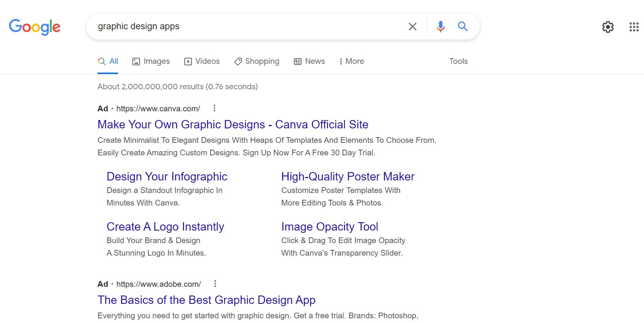Open settings gear icon
644x324 pixels.
pos(608,27)
